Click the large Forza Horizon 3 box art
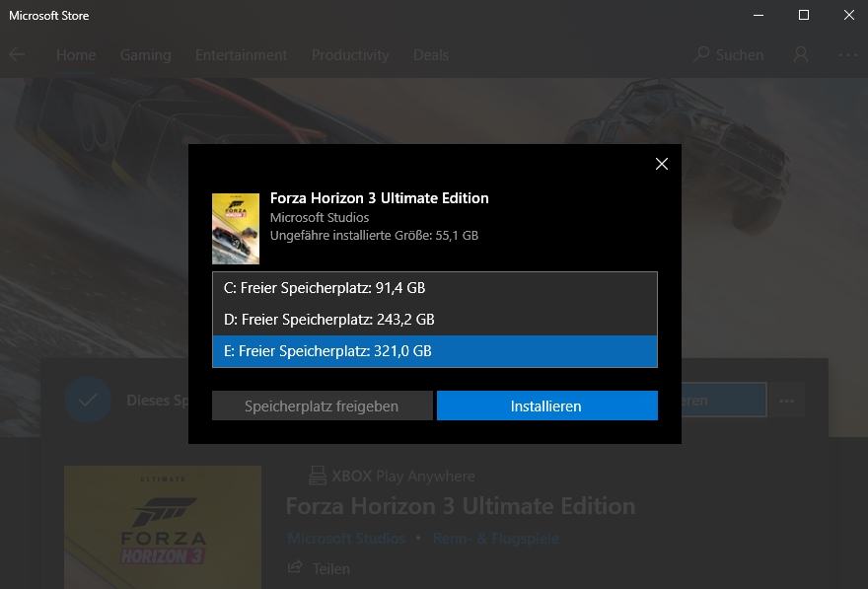Viewport: 868px width, 589px height. [163, 527]
